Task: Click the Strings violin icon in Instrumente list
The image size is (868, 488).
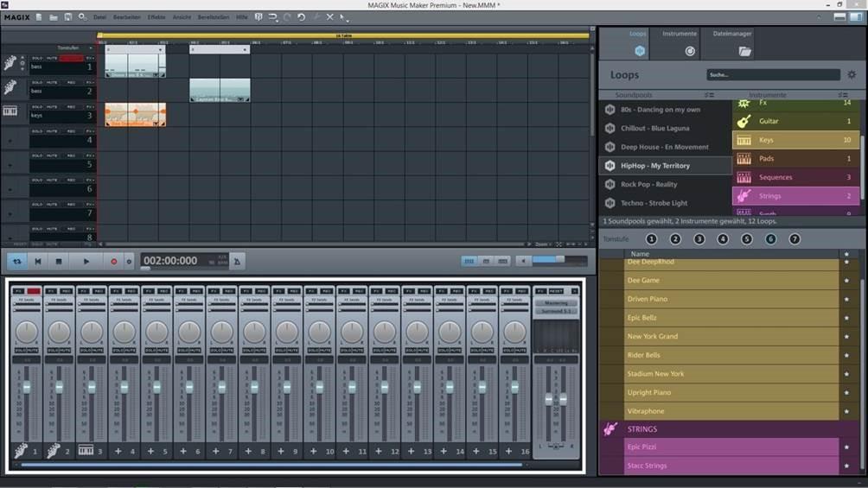Action: pos(744,196)
